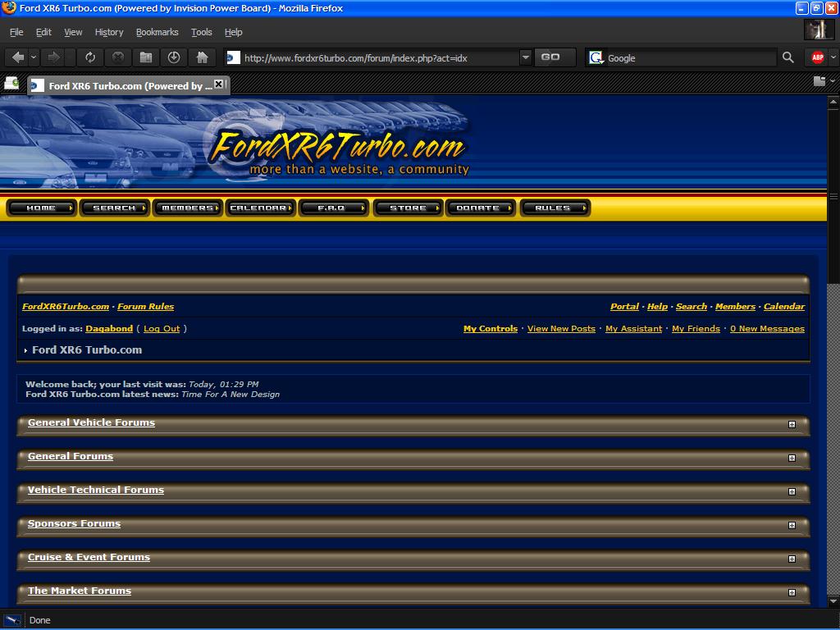Open the History menu
The height and width of the screenshot is (630, 840).
[x=109, y=32]
